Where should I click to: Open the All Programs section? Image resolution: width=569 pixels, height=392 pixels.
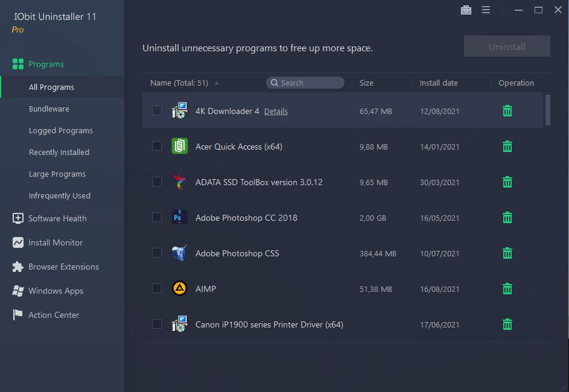[x=62, y=87]
